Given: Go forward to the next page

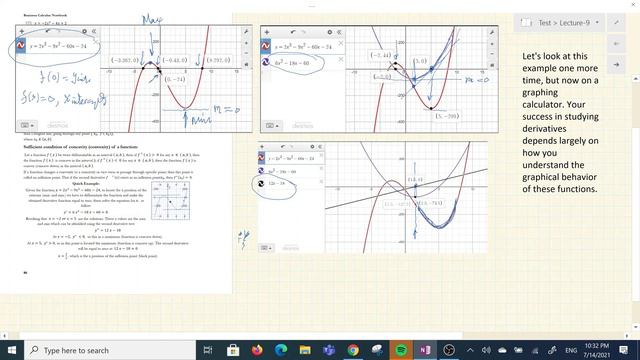Looking at the screenshot, I should coord(616,64).
